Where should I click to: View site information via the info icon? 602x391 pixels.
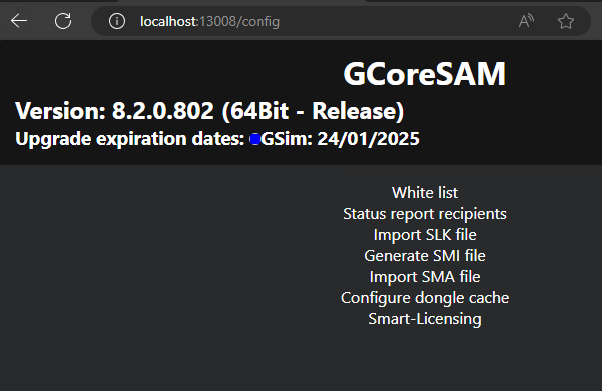(117, 21)
